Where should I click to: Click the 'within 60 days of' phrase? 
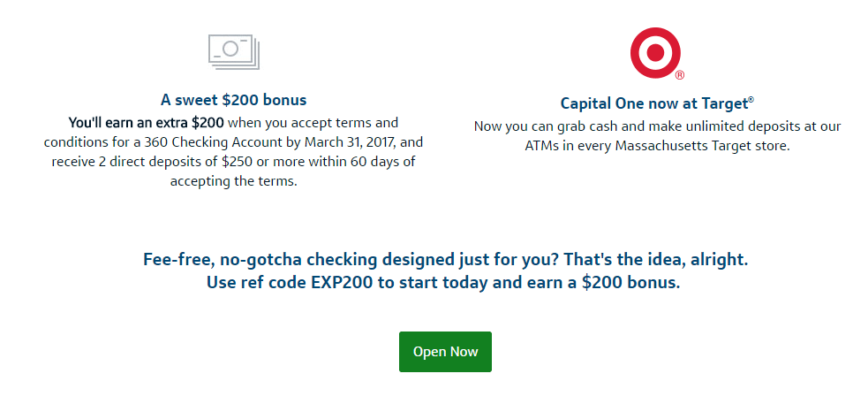coord(367,161)
